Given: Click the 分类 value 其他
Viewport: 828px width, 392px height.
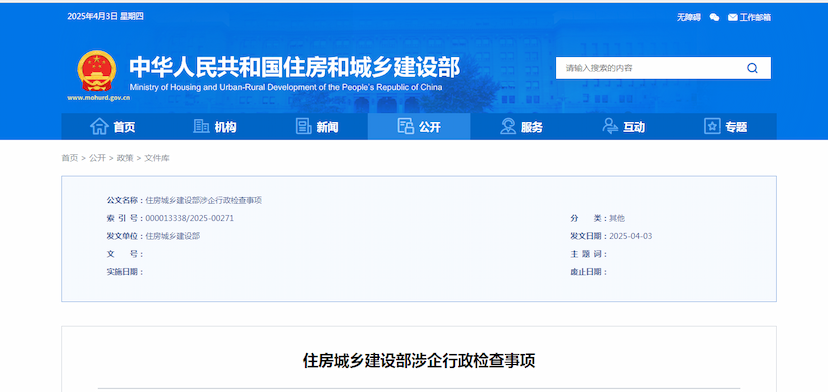Looking at the screenshot, I should pos(617,218).
